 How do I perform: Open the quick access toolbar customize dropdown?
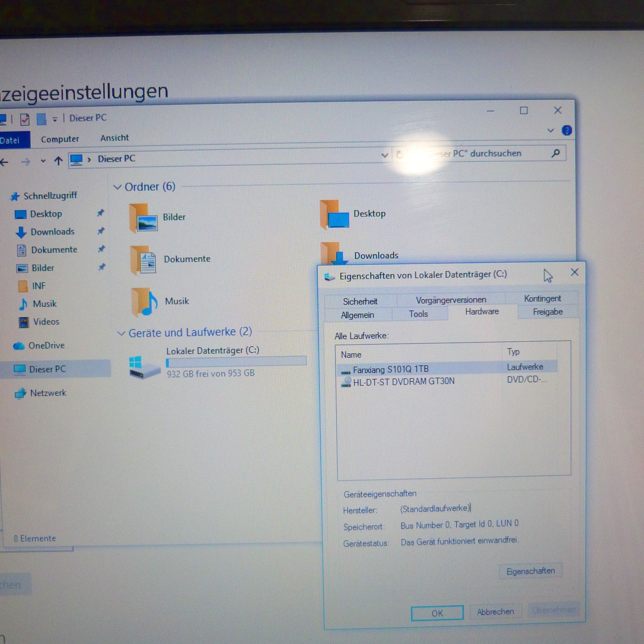point(55,119)
